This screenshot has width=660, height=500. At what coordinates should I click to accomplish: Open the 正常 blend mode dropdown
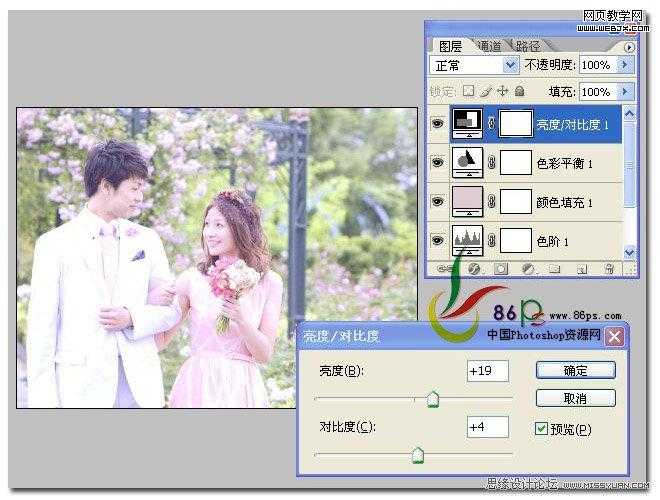474,65
